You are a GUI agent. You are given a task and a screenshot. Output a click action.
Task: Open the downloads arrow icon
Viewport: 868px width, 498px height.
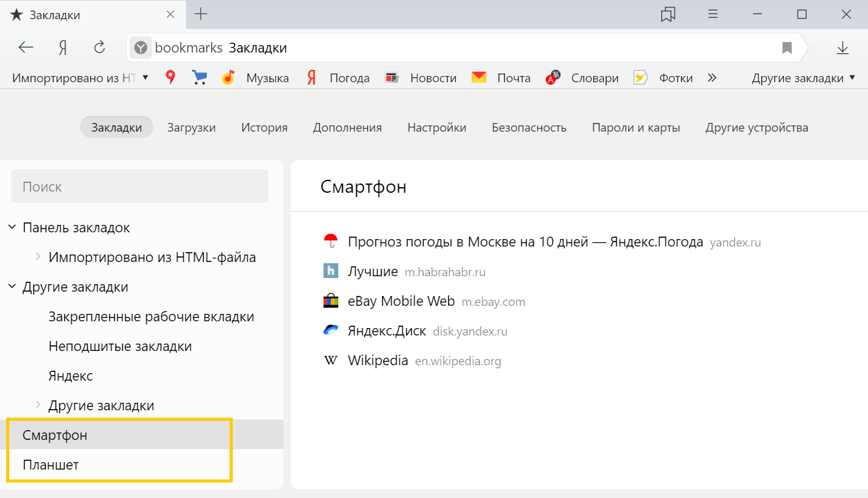coord(843,48)
